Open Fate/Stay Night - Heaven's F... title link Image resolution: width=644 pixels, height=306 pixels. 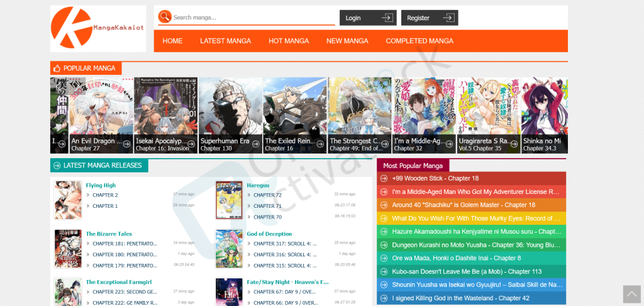288,282
